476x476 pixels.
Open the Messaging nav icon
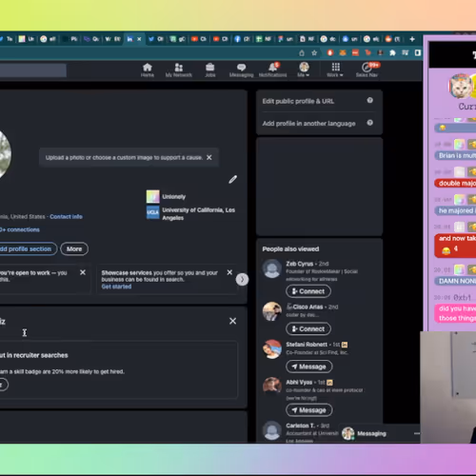(241, 68)
